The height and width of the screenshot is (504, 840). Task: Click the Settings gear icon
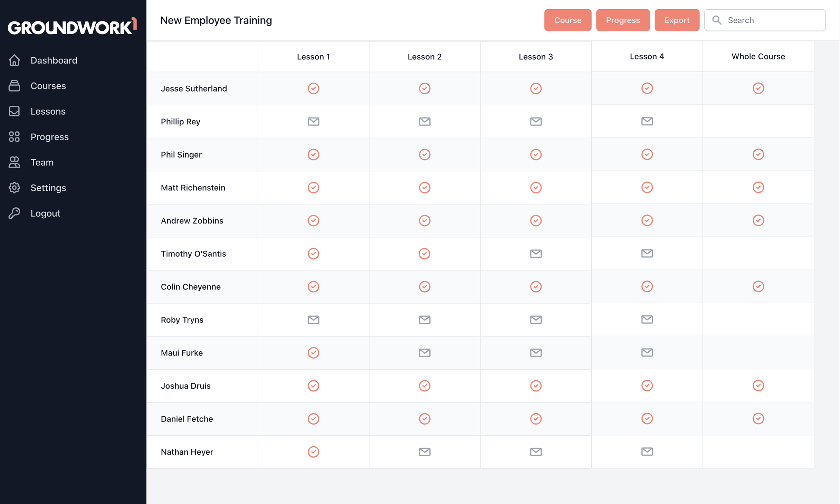(14, 188)
